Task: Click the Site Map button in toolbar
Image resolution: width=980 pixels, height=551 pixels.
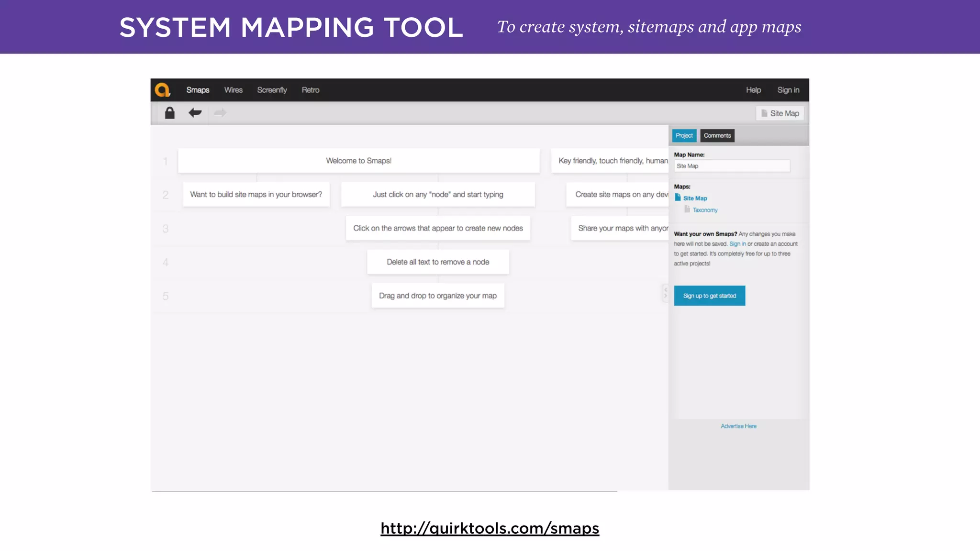Action: [x=780, y=113]
